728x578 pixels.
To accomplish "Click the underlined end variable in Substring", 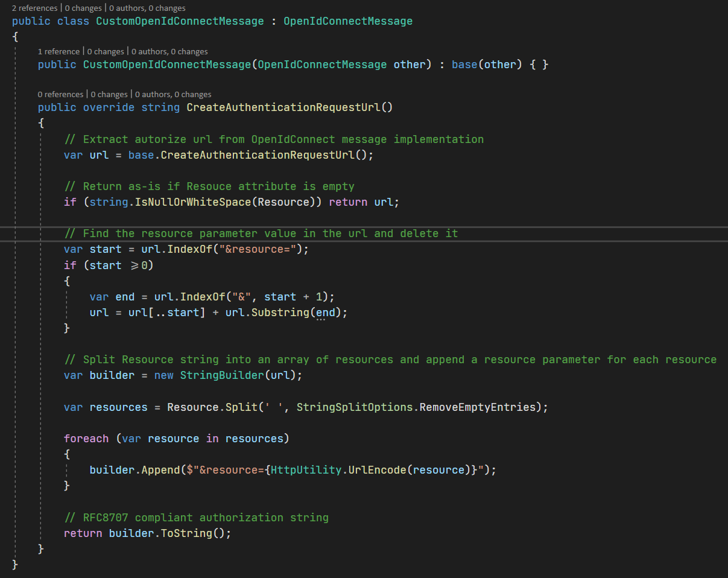I will (x=326, y=312).
